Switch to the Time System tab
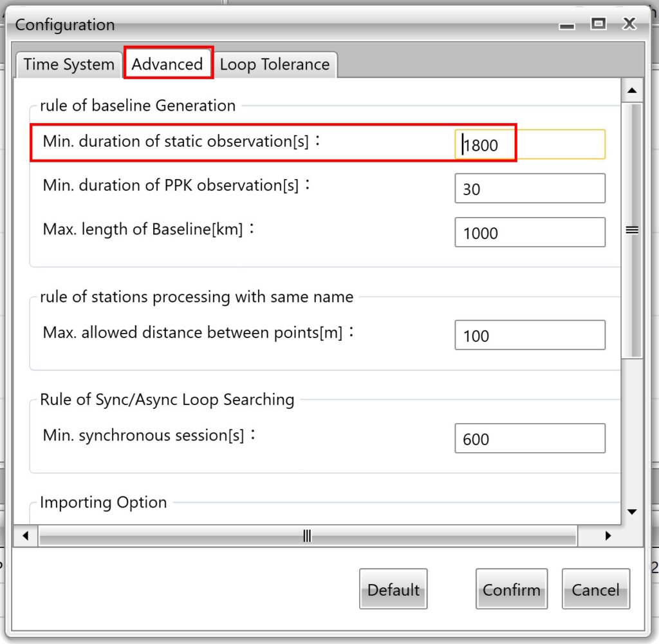The height and width of the screenshot is (644, 659). (68, 64)
